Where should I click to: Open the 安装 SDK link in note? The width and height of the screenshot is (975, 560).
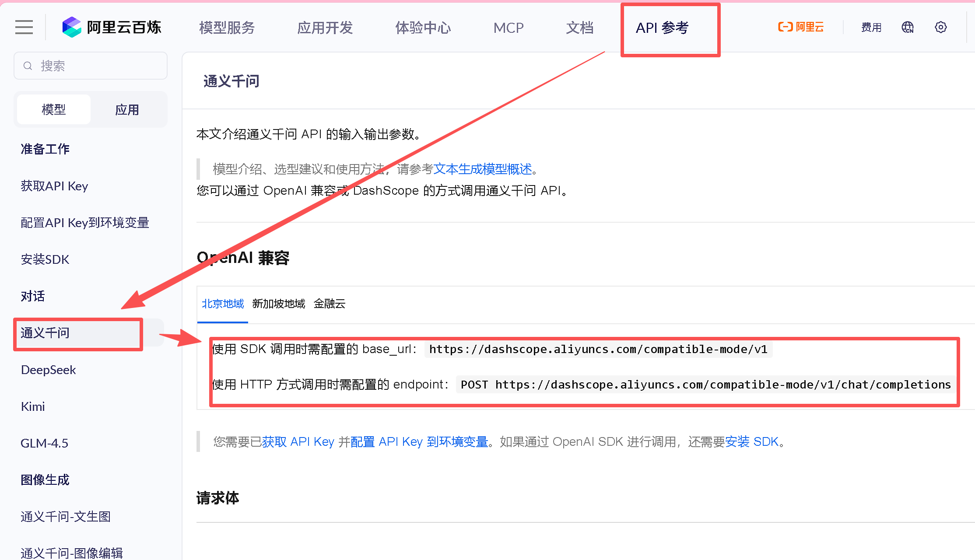click(751, 442)
